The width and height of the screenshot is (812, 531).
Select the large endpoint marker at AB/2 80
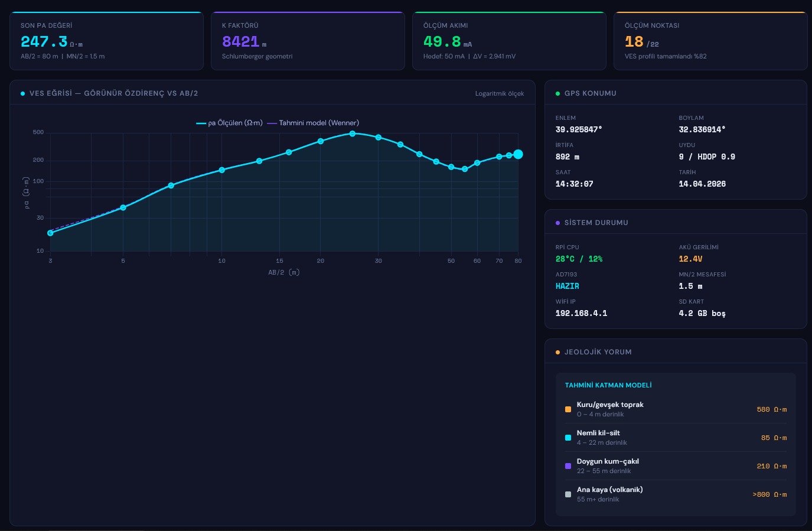[x=518, y=154]
